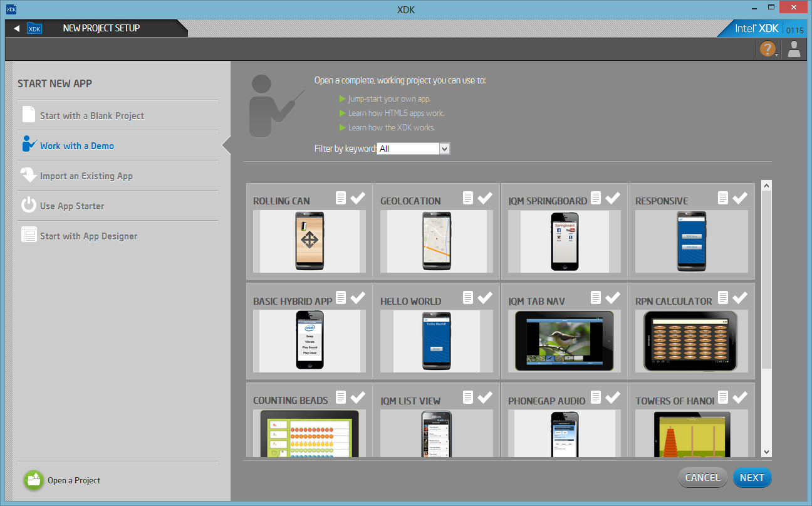Select Rolling Can demo via its checkmark

[358, 198]
